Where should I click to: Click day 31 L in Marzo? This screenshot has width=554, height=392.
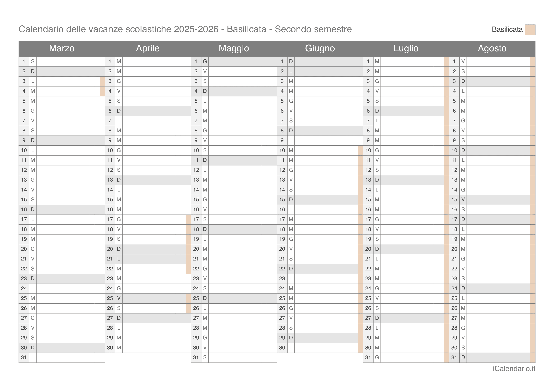pos(62,357)
